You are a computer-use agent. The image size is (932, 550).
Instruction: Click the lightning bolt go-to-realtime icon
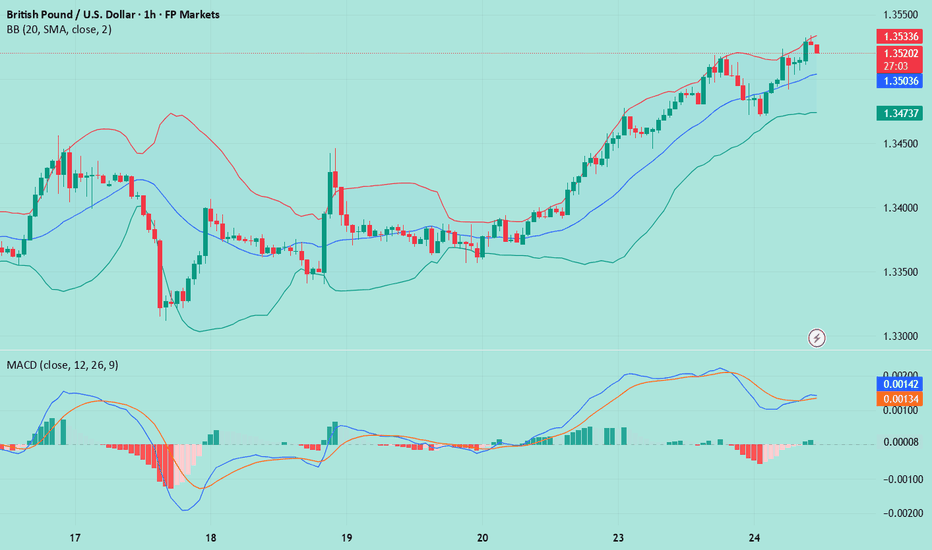[818, 338]
